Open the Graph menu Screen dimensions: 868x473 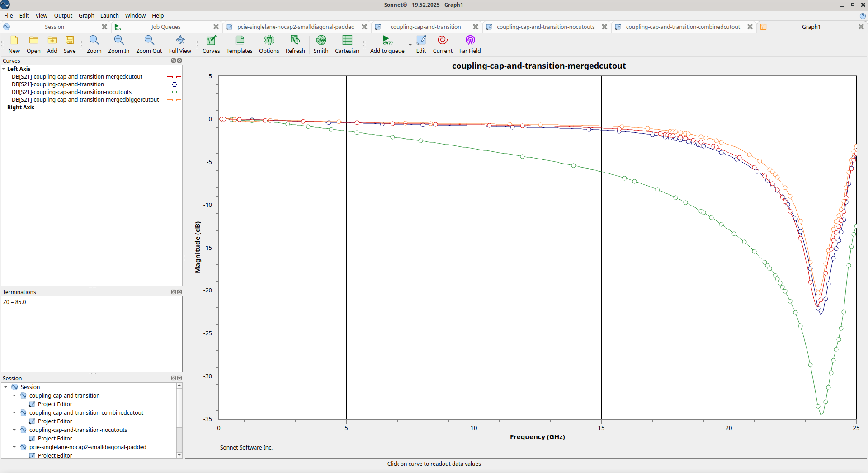tap(86, 16)
